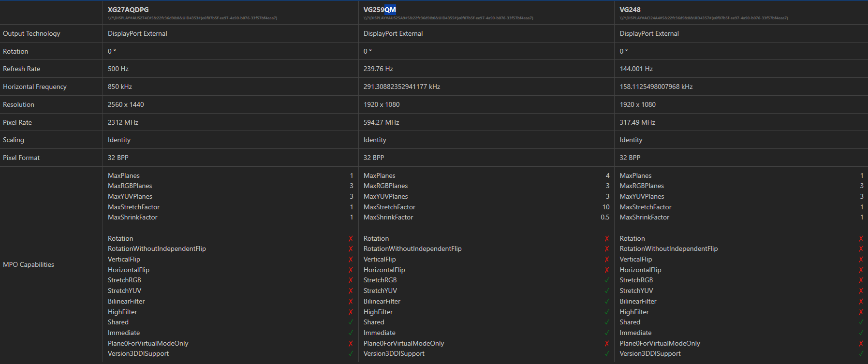Click green check beside Shared under XG27AQDPG
Screen dimensions: 868x364
351,322
